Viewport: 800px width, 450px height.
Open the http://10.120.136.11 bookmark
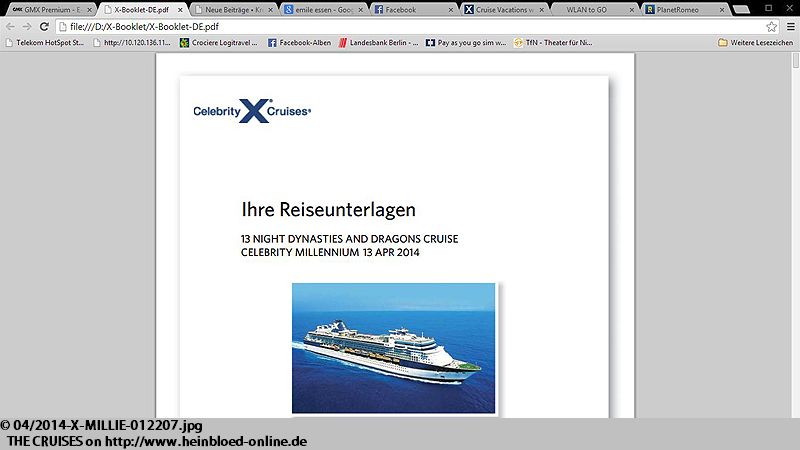132,43
